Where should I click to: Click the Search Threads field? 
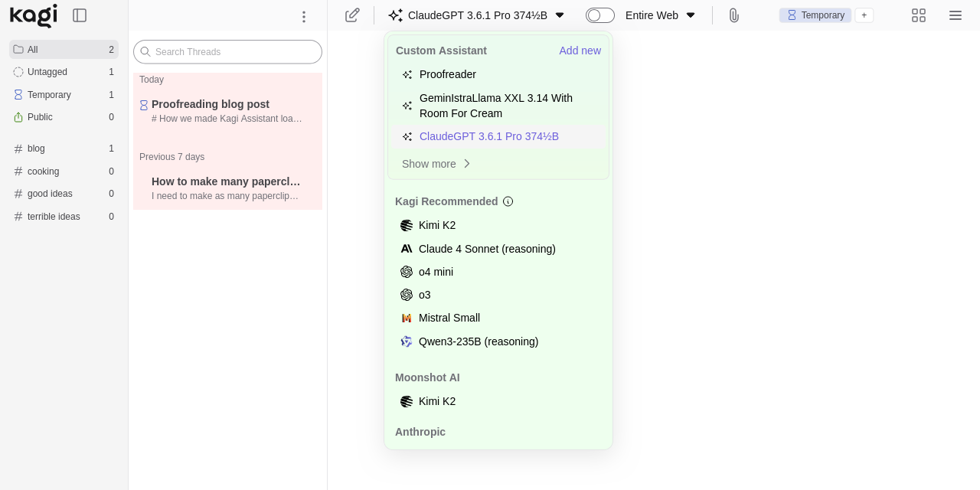(227, 52)
